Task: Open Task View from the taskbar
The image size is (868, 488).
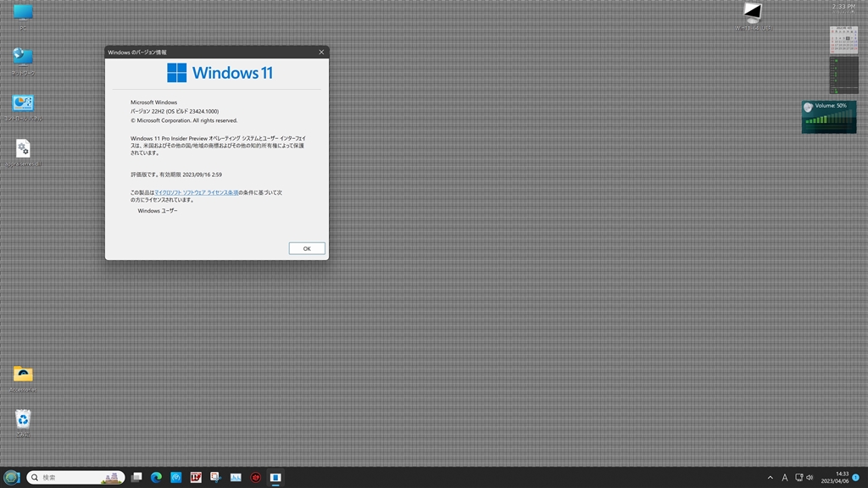Action: [136, 477]
